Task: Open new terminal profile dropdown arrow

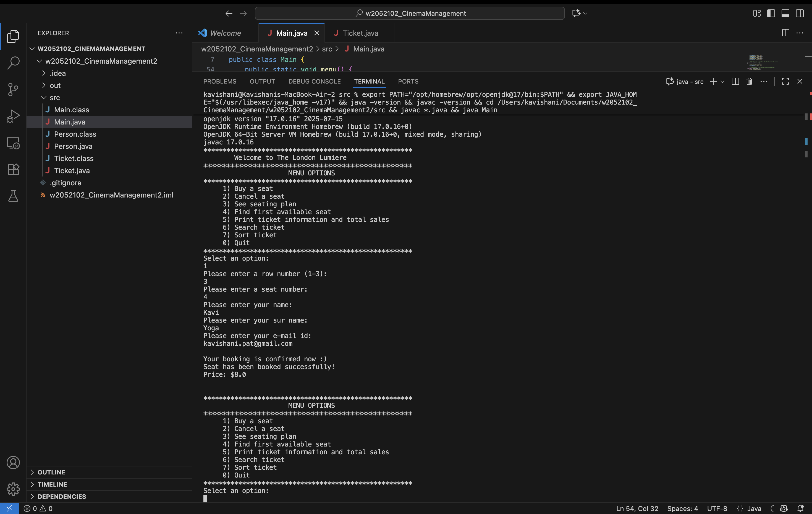Action: pos(722,82)
